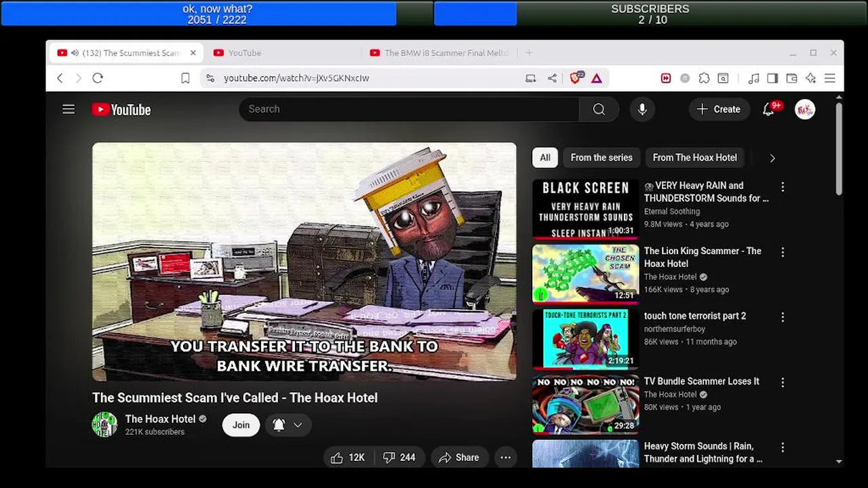This screenshot has width=868, height=488.
Task: Click the Create button
Action: pyautogui.click(x=718, y=109)
